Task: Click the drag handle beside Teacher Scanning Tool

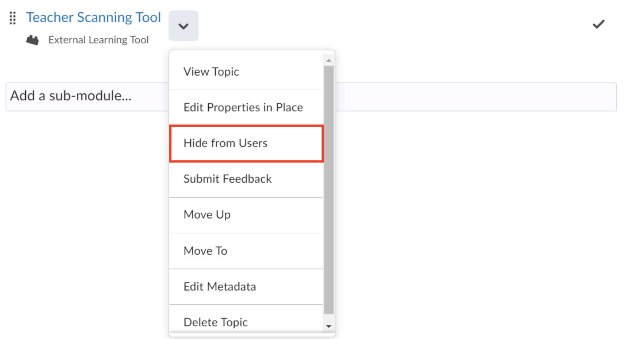Action: (x=12, y=18)
